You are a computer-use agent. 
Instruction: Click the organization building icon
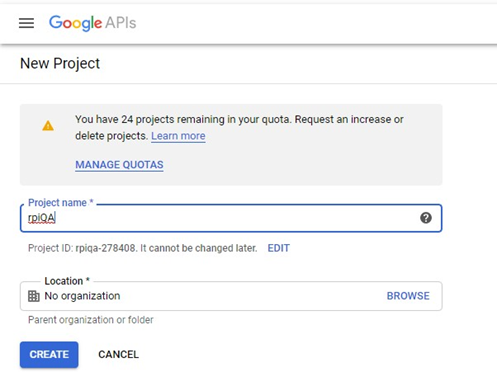(33, 296)
